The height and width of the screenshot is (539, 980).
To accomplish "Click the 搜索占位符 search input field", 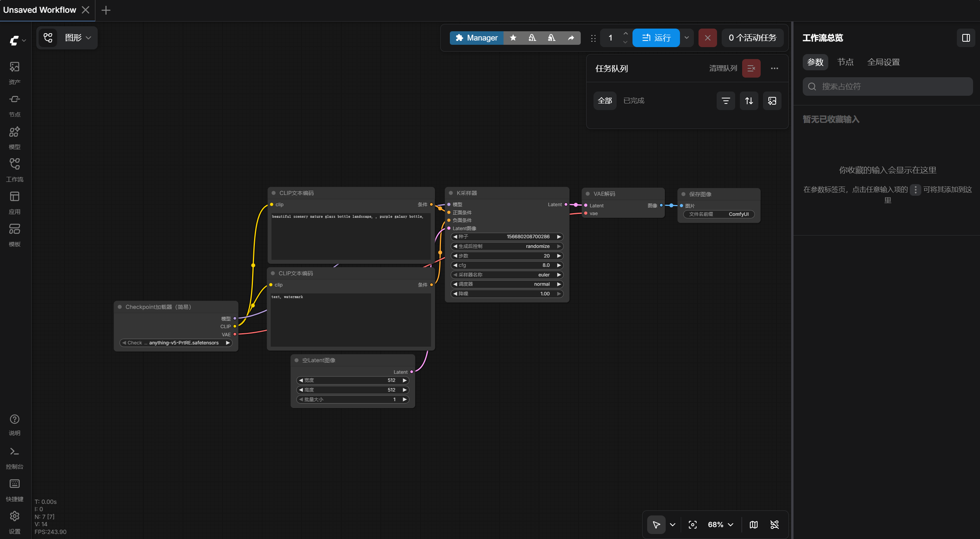I will pos(887,86).
